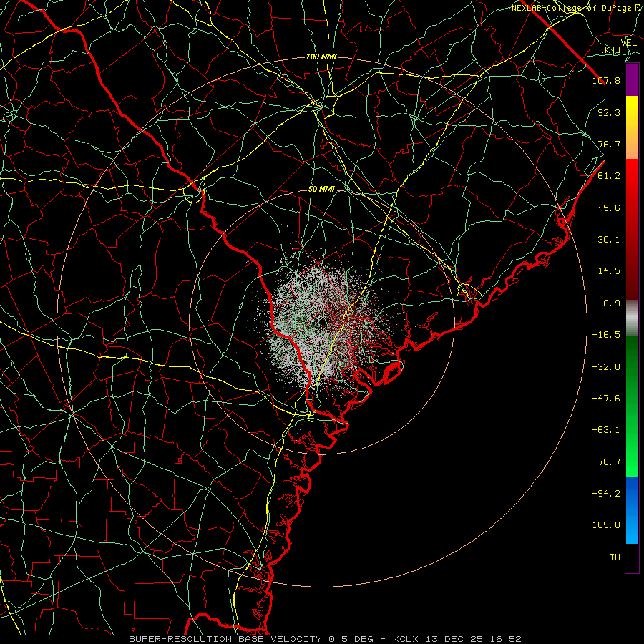644x644 pixels.
Task: Click the gray radar echo cluster center
Action: (x=323, y=323)
